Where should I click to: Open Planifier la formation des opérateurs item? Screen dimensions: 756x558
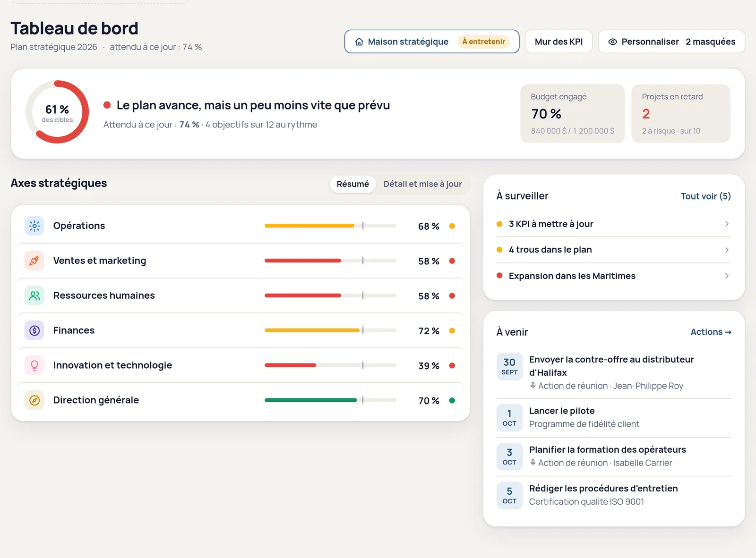click(x=614, y=457)
